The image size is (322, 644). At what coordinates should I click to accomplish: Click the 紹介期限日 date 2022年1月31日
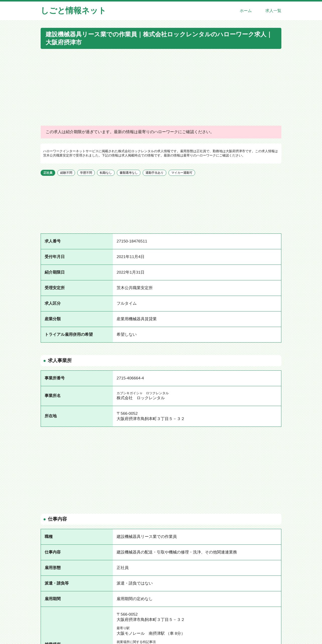point(130,272)
